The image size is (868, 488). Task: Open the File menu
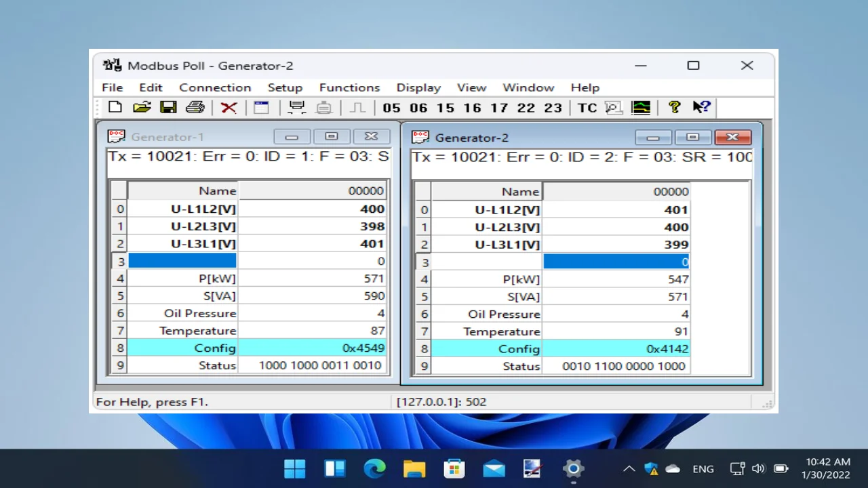click(113, 87)
